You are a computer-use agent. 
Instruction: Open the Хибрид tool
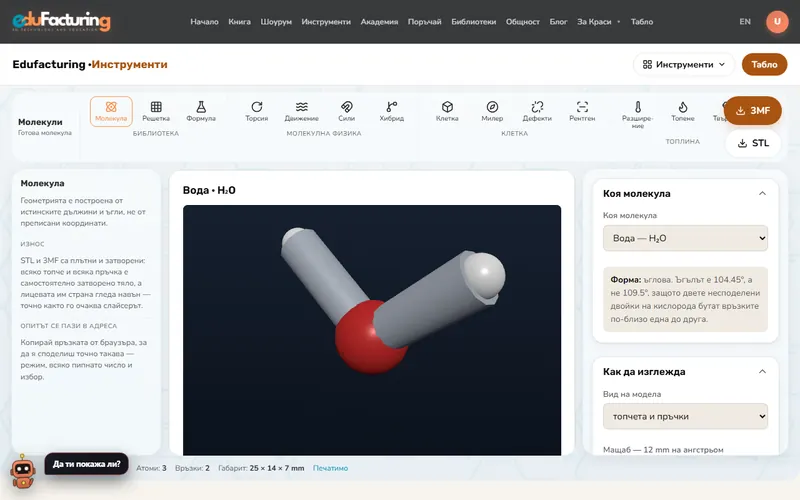[391, 111]
